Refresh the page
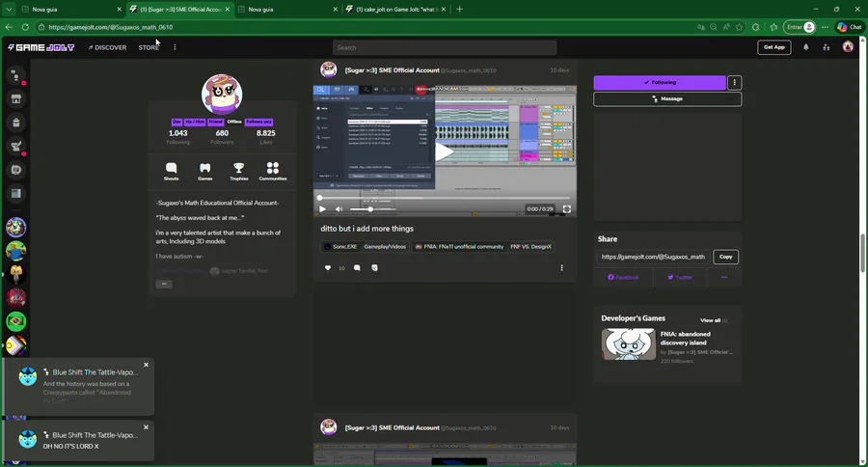The width and height of the screenshot is (868, 467). pyautogui.click(x=25, y=27)
